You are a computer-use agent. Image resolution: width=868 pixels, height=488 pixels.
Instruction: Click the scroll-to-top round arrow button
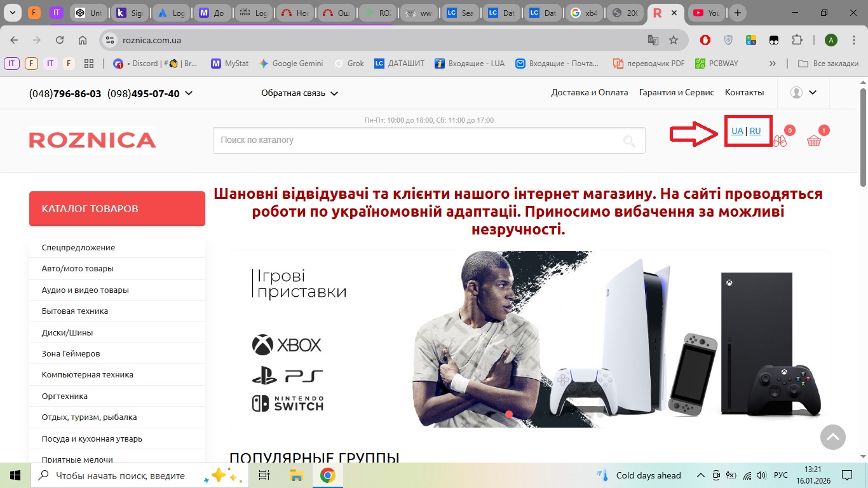click(832, 437)
